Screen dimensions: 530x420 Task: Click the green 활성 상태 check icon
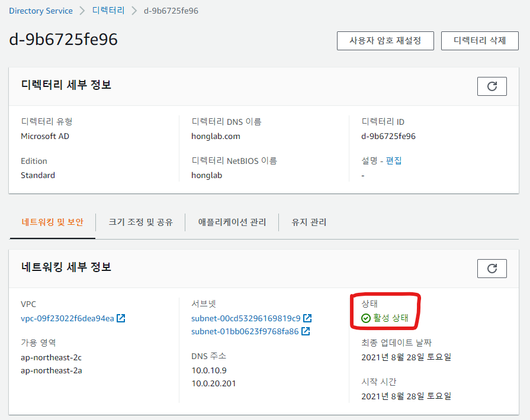(x=366, y=318)
